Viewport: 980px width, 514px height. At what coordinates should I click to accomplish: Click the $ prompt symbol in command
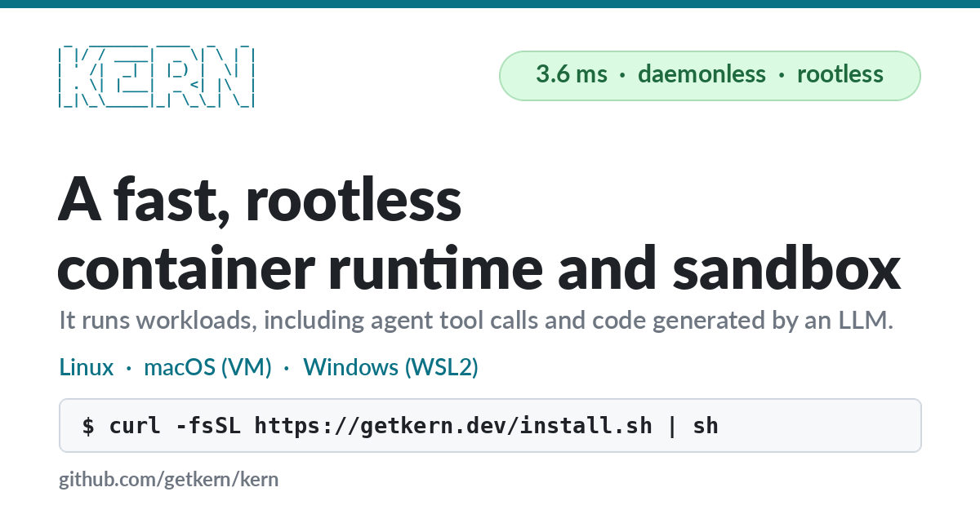point(88,425)
